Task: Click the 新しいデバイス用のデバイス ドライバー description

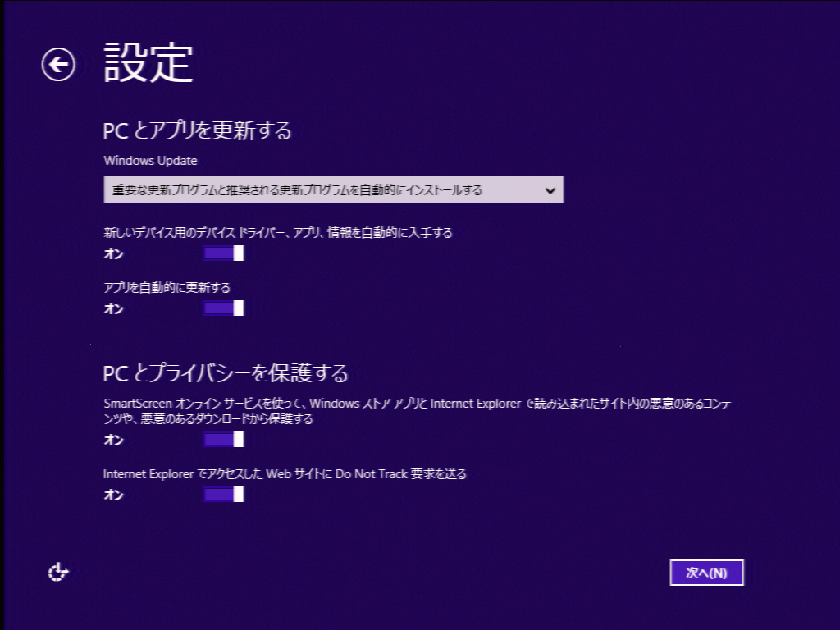Action: click(x=278, y=232)
